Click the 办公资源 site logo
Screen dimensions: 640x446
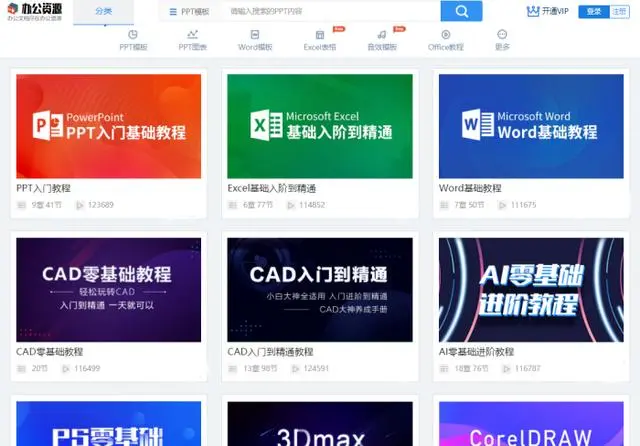point(35,11)
